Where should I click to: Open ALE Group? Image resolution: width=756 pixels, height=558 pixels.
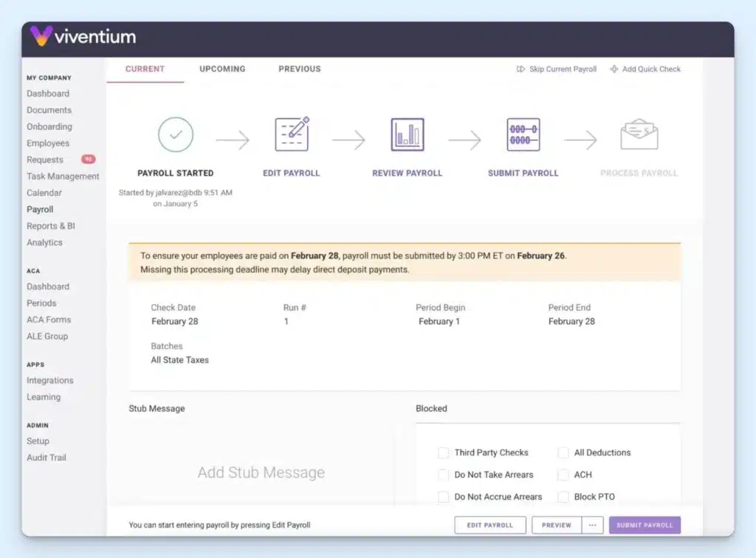click(x=47, y=337)
